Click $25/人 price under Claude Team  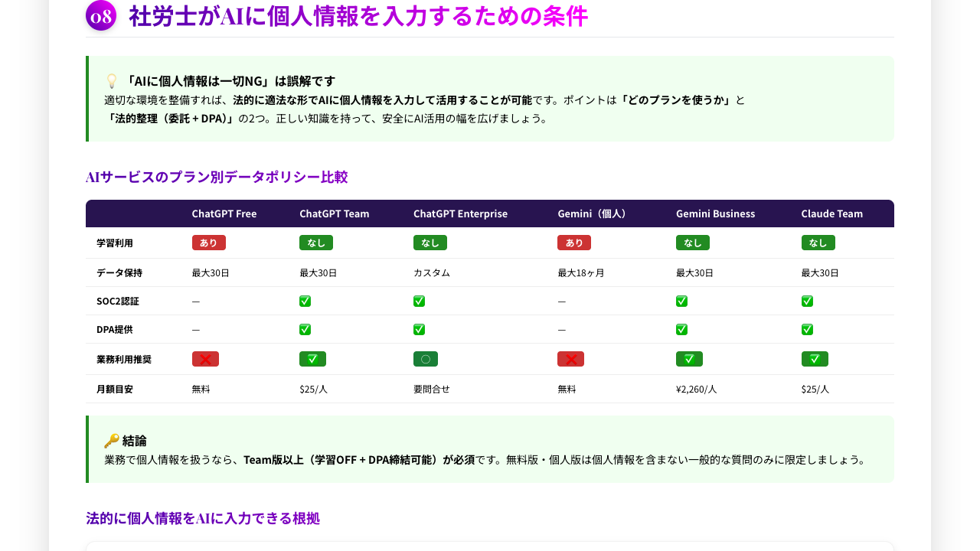coord(815,390)
